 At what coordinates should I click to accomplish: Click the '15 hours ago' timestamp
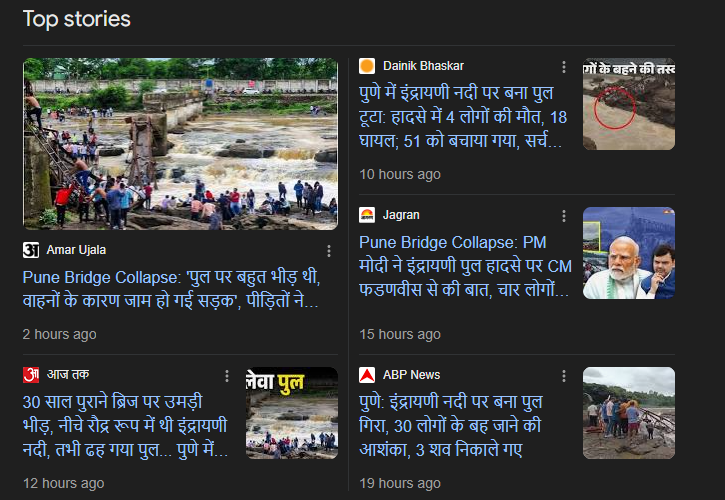(x=400, y=334)
